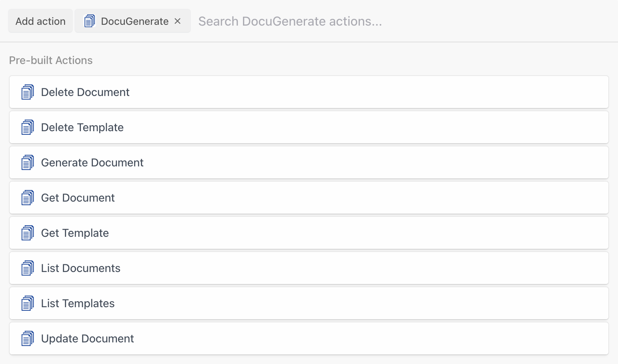Screen dimensions: 618x364
Task: Click the DocuGenerate logo in the filter chip
Action: (90, 21)
